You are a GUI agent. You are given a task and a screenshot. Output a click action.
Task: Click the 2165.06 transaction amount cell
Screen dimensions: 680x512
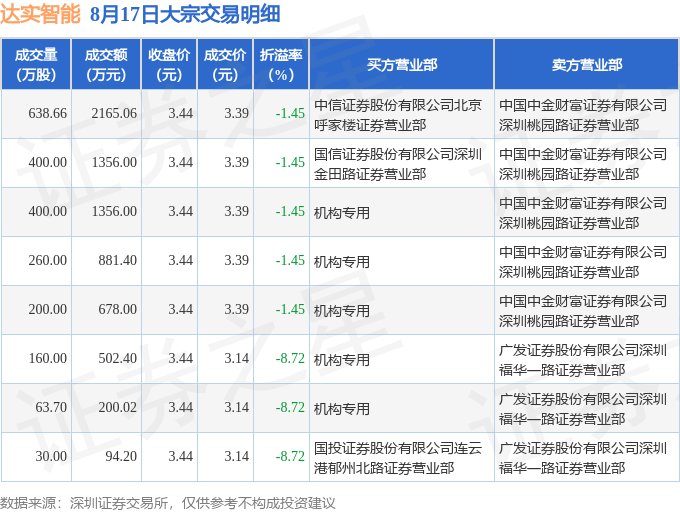tap(106, 114)
